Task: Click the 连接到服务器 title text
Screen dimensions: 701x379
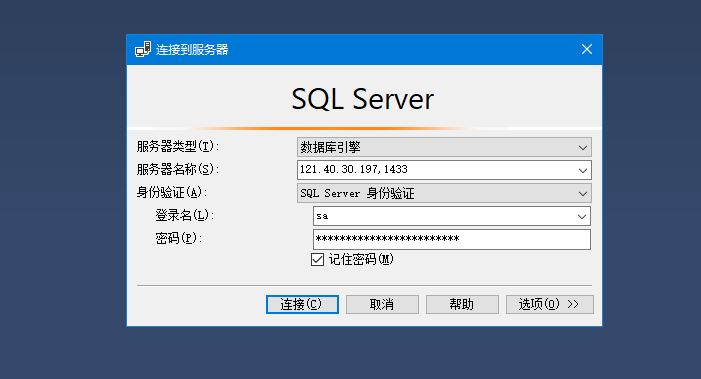Action: click(x=192, y=49)
